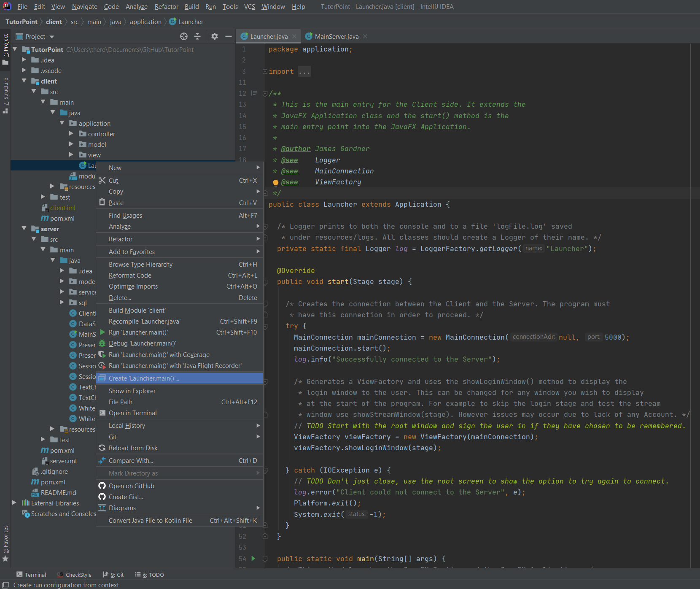700x589 pixels.
Task: Click the collapse all icon in Project panel
Action: (197, 36)
